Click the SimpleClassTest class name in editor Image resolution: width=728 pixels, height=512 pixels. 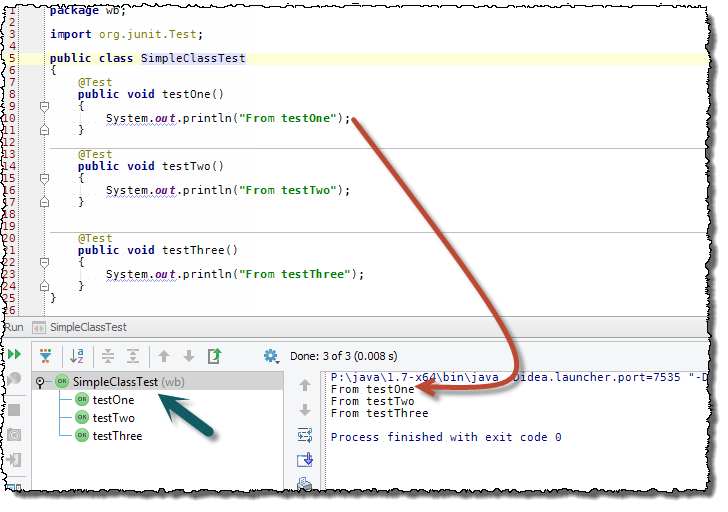pos(192,58)
